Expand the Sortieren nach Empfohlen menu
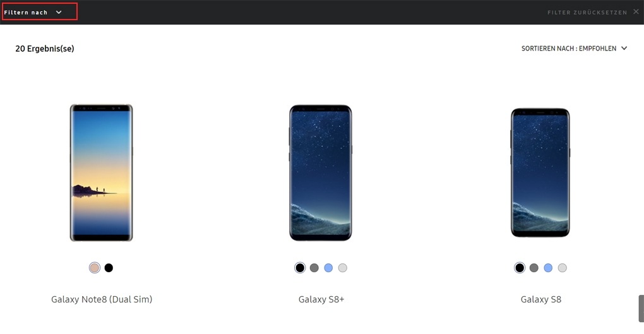Image resolution: width=644 pixels, height=334 pixels. pos(574,49)
